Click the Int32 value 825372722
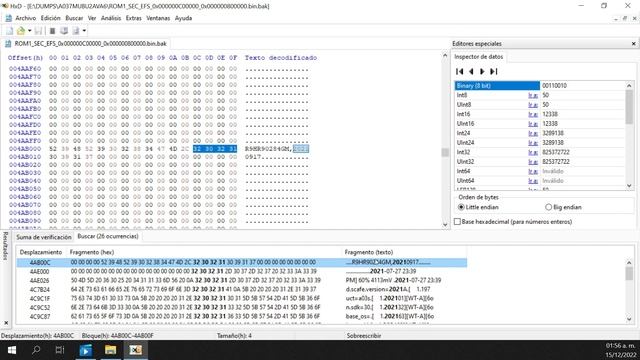Screen dimensions: 640x360 556,152
